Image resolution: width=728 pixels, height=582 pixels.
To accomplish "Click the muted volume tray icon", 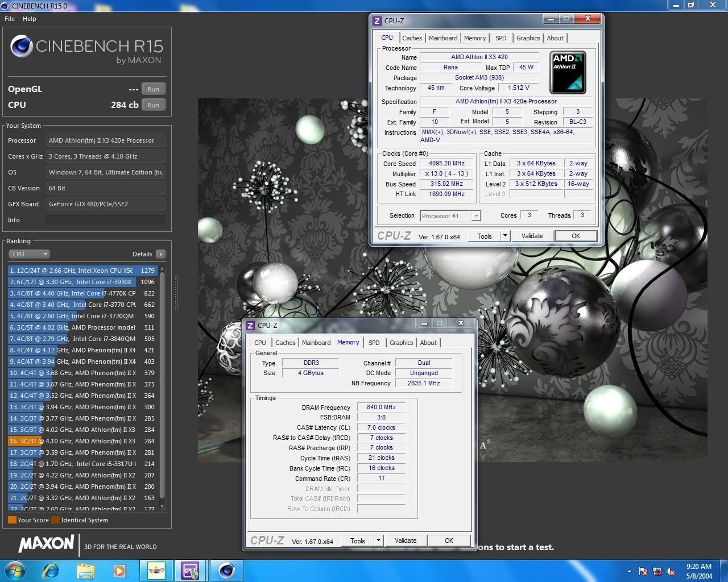I will tap(671, 571).
